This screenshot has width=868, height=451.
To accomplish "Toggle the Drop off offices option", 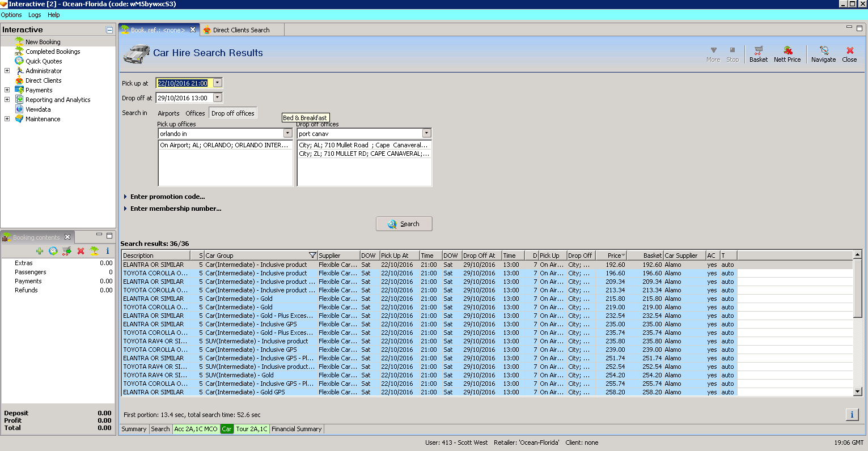I will click(x=232, y=113).
